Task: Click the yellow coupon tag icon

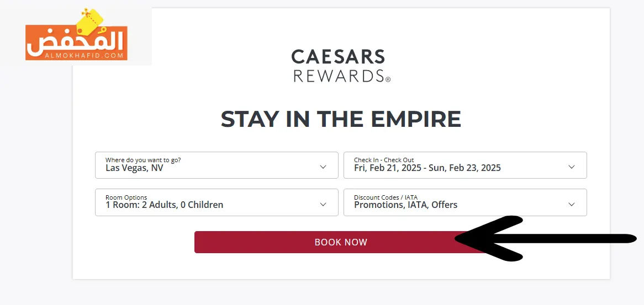Action: pos(92,20)
